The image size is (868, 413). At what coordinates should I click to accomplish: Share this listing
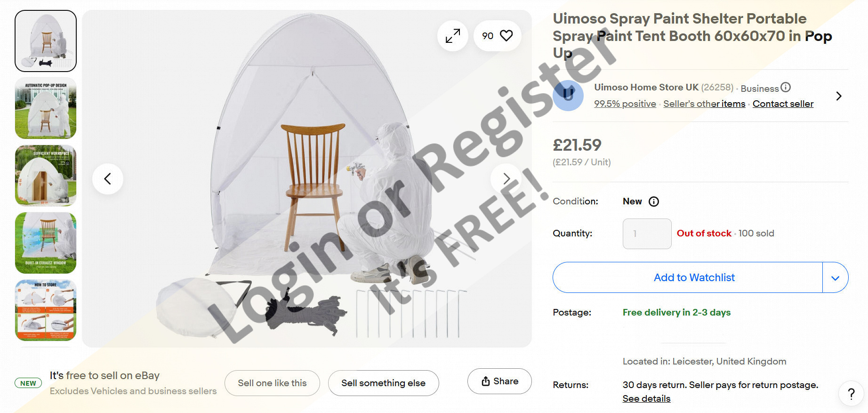click(x=499, y=381)
